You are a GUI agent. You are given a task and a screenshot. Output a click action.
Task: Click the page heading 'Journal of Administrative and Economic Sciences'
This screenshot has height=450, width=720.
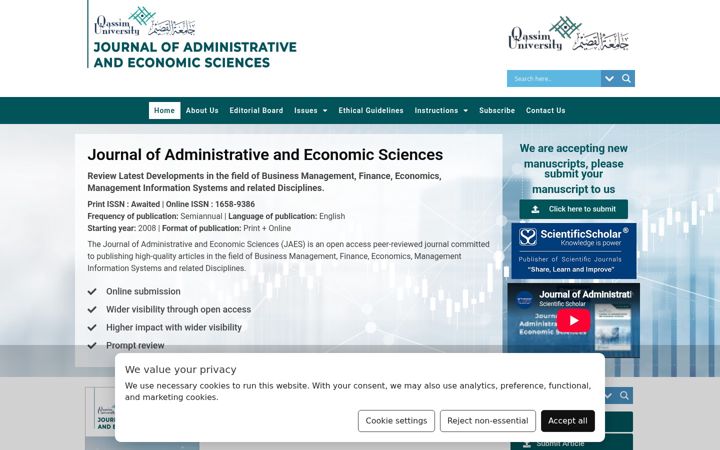point(265,155)
